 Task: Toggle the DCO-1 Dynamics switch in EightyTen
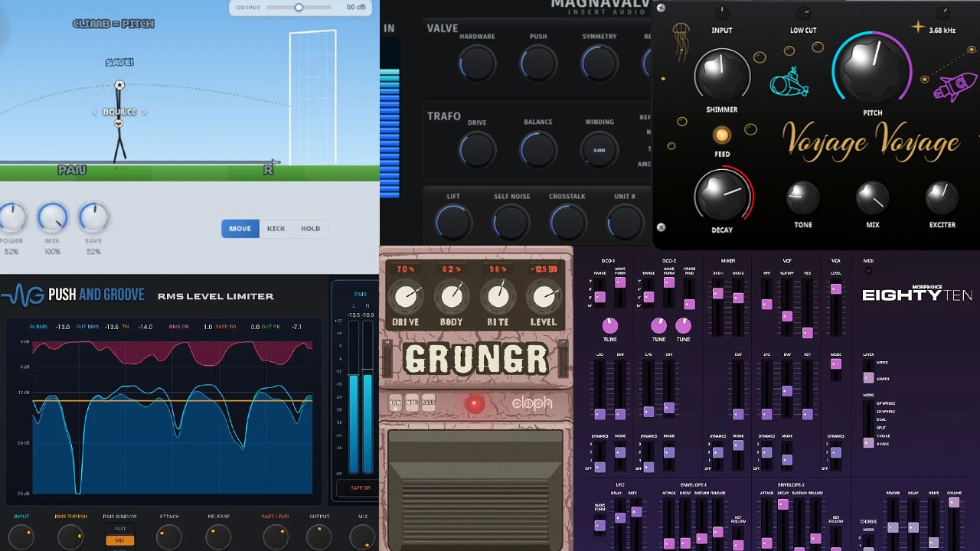click(599, 456)
